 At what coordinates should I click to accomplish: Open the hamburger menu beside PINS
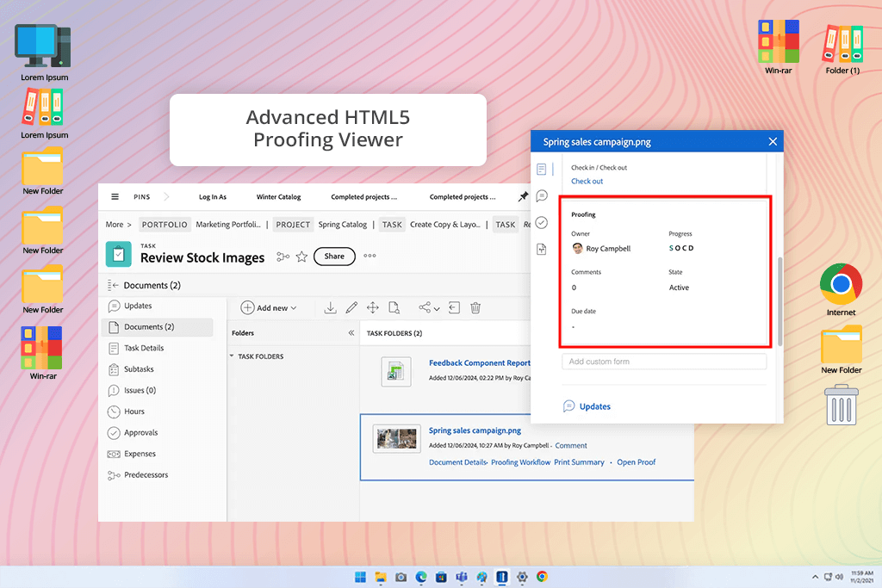coord(115,197)
